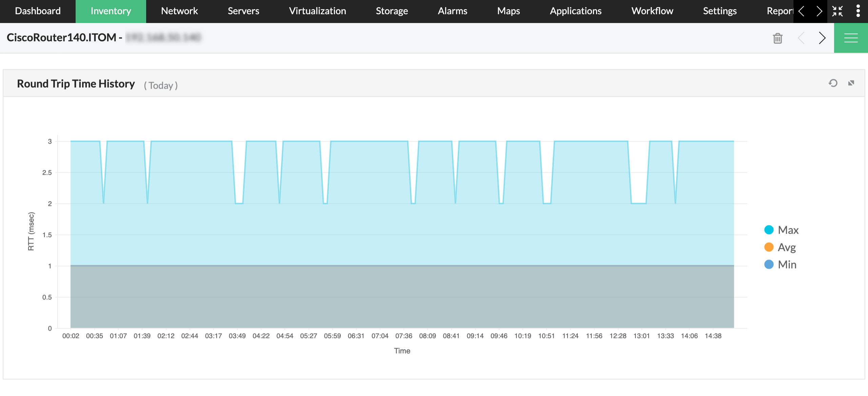Click Max legend color dot
This screenshot has width=868, height=396.
(769, 230)
